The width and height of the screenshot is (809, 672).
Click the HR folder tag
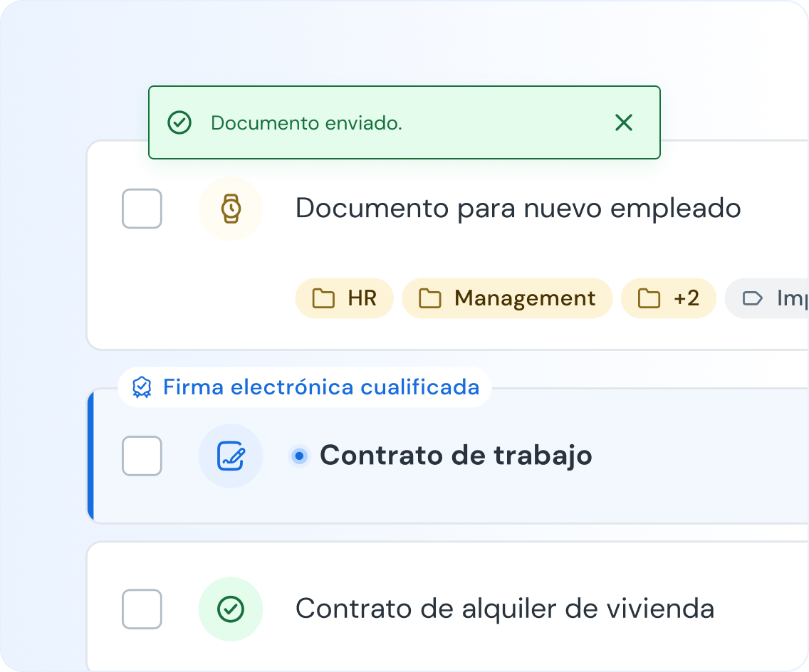(x=345, y=298)
